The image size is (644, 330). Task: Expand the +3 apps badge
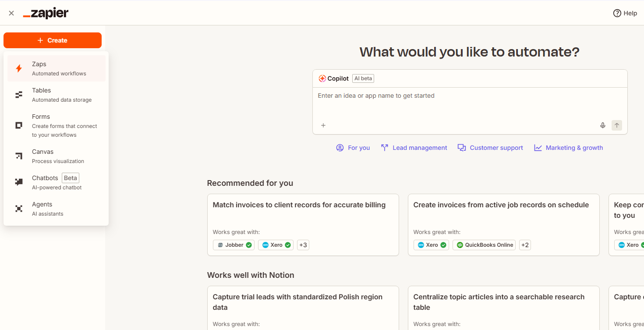pyautogui.click(x=303, y=245)
